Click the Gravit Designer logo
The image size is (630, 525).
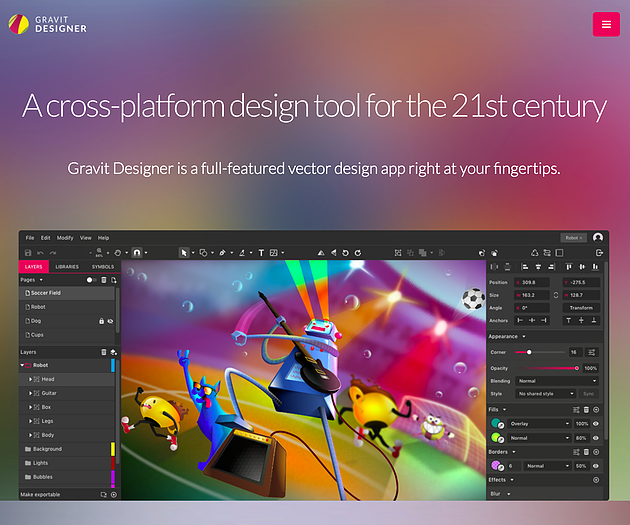pos(47,24)
